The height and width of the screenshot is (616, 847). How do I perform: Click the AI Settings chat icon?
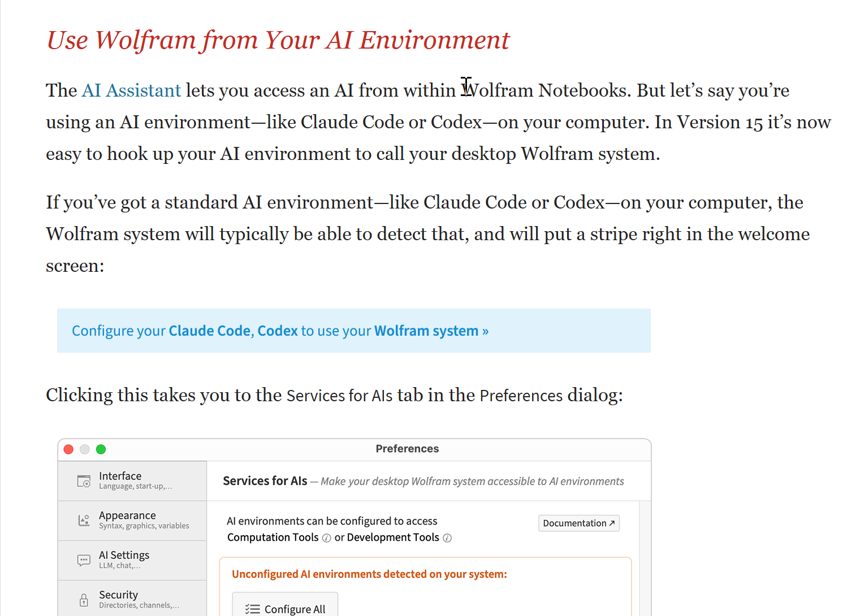(x=84, y=560)
